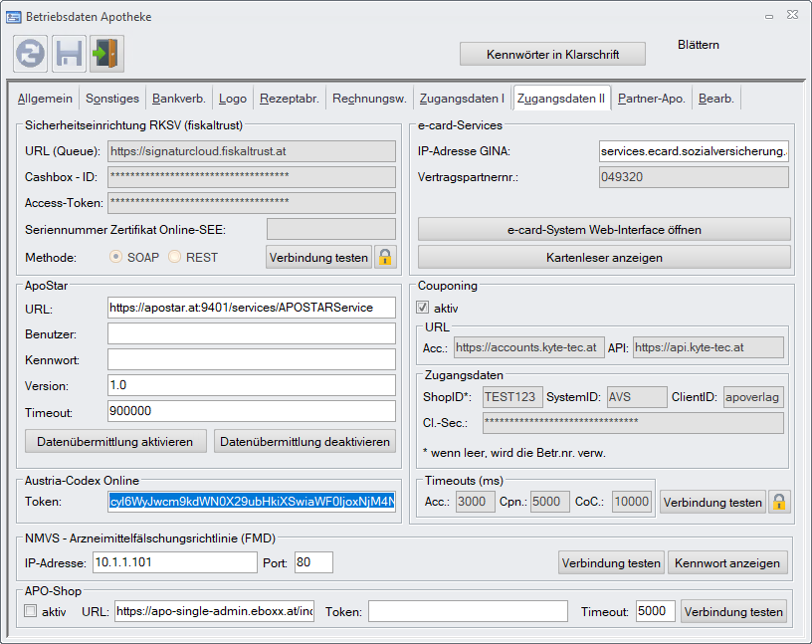Click the ClientID field showing apoverlag
The width and height of the screenshot is (812, 644).
click(753, 397)
